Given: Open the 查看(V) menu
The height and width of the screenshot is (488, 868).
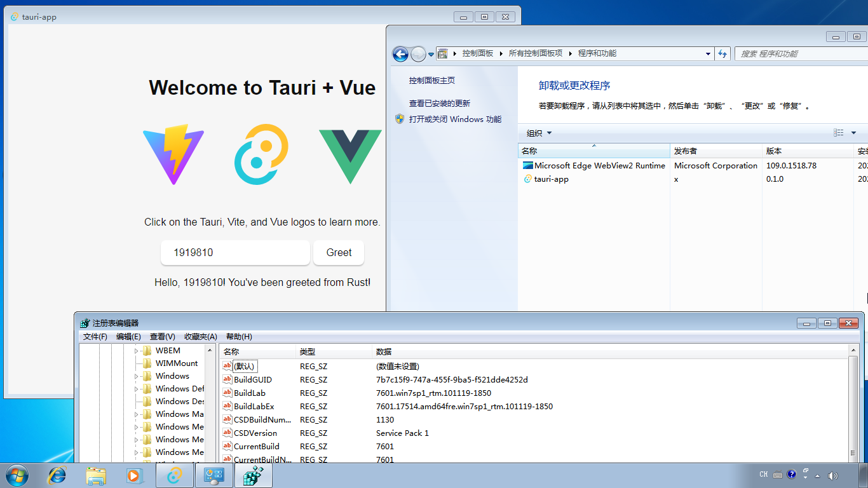Looking at the screenshot, I should [162, 337].
